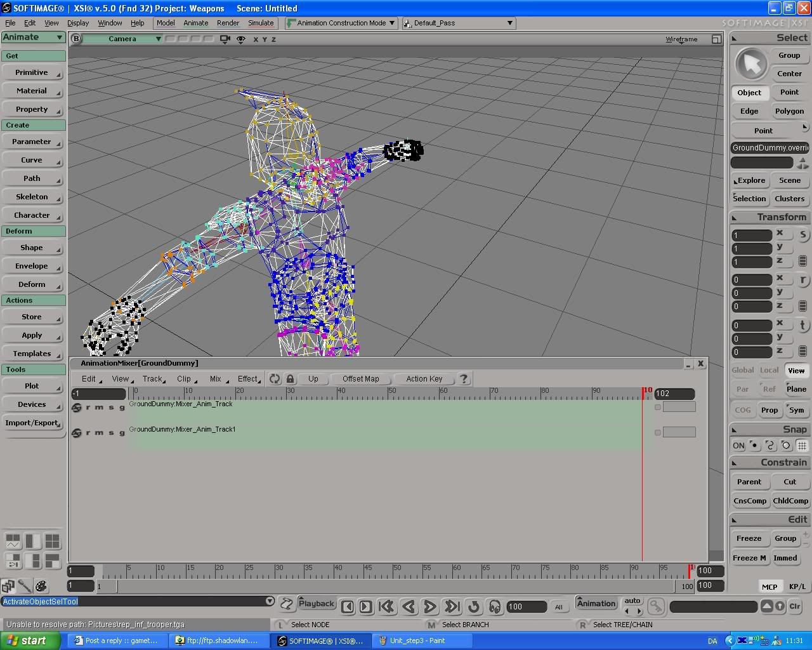The height and width of the screenshot is (650, 812).
Task: Toggle the Mixer_Anim_Track checkbox on right
Action: coord(658,407)
